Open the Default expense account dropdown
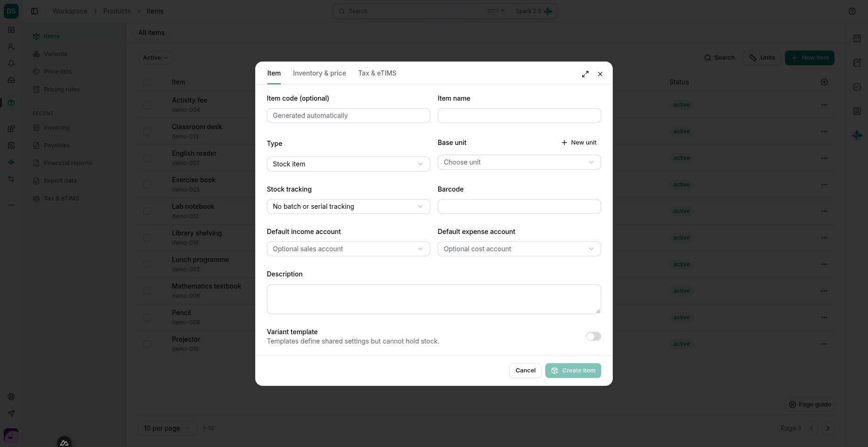Image resolution: width=868 pixels, height=447 pixels. point(519,249)
